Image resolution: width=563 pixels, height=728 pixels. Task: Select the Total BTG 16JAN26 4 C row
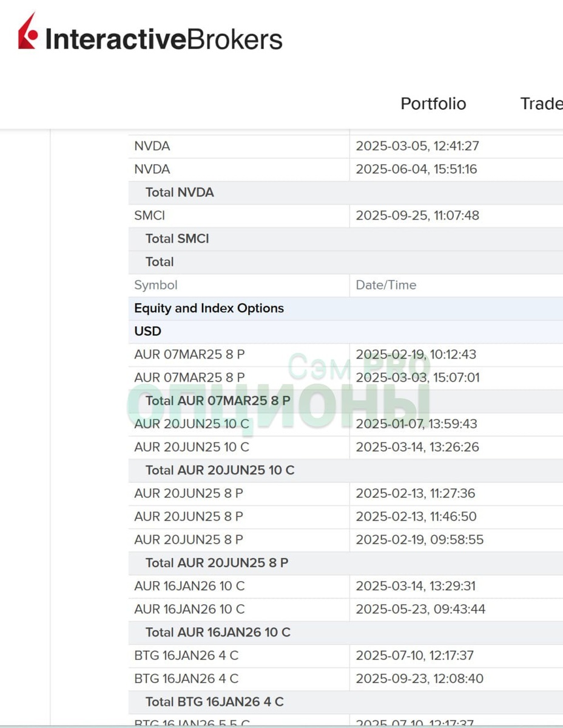346,701
